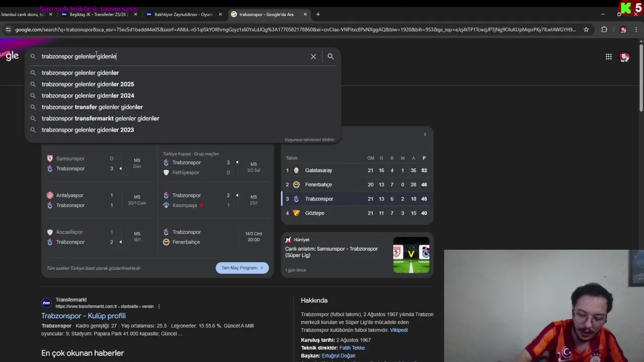Click the Google logo at top left
The width and height of the screenshot is (644, 362).
click(x=10, y=56)
